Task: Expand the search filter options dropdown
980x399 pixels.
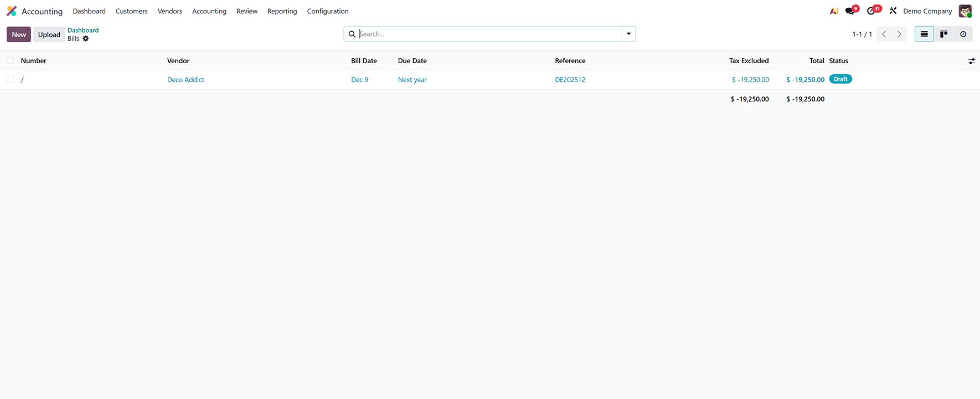Action: [x=628, y=34]
